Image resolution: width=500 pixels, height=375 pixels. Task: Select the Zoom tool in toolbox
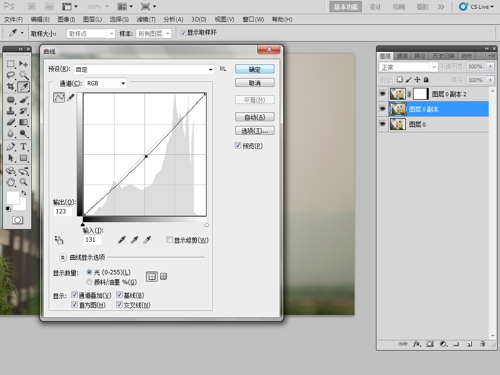[x=23, y=182]
